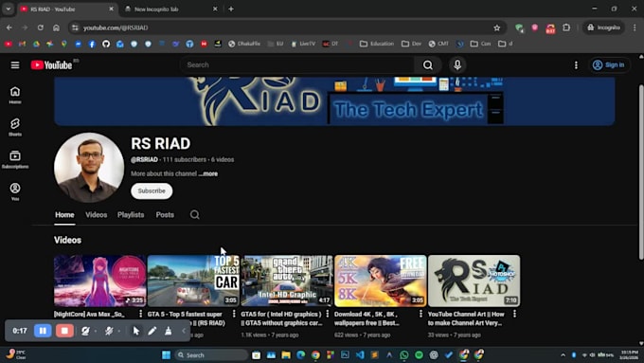Collapse the recorder toolbar chevron
Screen dimensions: 644x363
(x=184, y=331)
